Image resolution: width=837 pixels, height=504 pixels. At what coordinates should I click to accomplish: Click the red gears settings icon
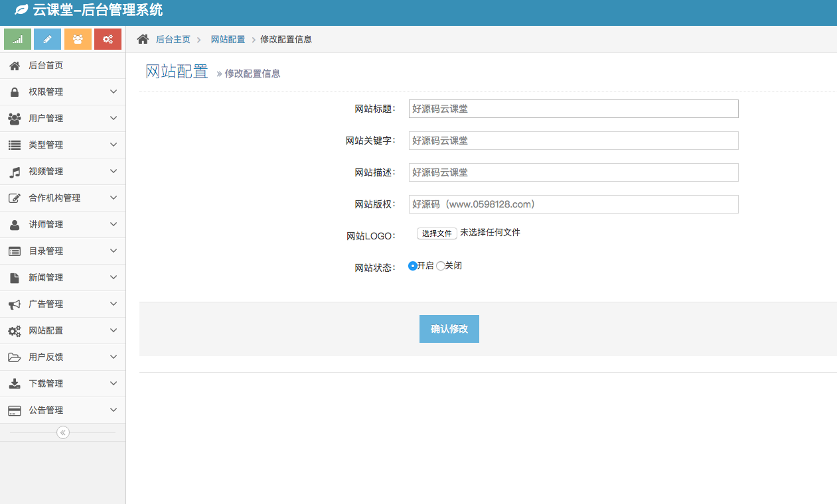coord(108,39)
